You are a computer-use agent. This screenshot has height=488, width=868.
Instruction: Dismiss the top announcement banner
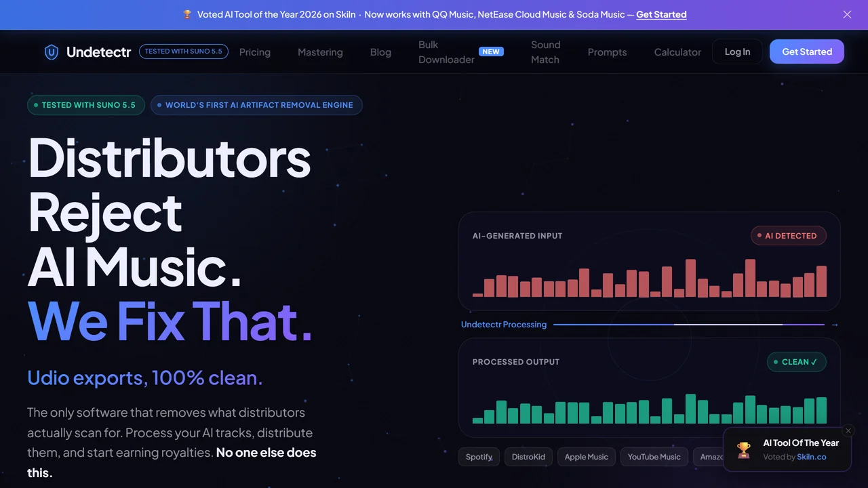(x=847, y=14)
